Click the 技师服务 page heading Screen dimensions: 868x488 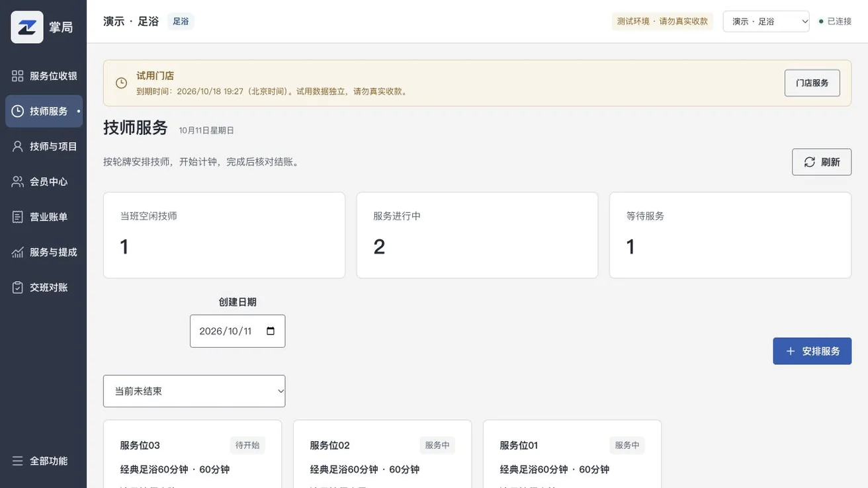(x=136, y=128)
